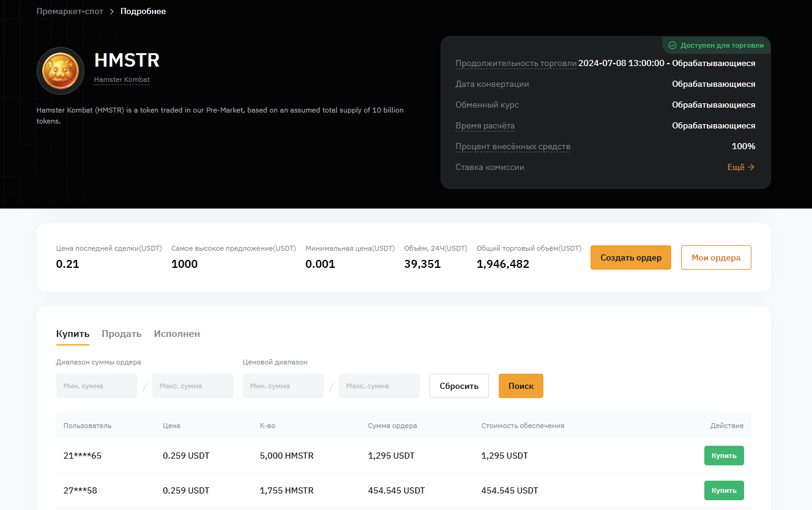Click the Пользователь column header
Image resolution: width=812 pixels, height=510 pixels.
88,426
